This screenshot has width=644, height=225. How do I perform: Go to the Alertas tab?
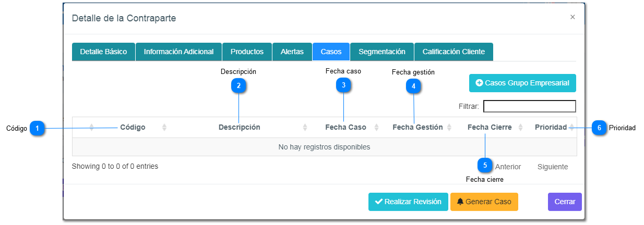coord(292,52)
